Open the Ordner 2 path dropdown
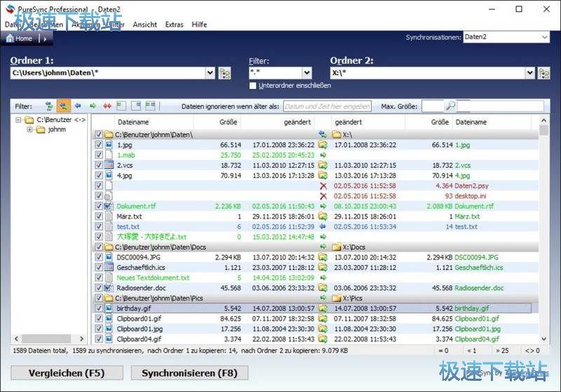The image size is (561, 392). [x=530, y=73]
